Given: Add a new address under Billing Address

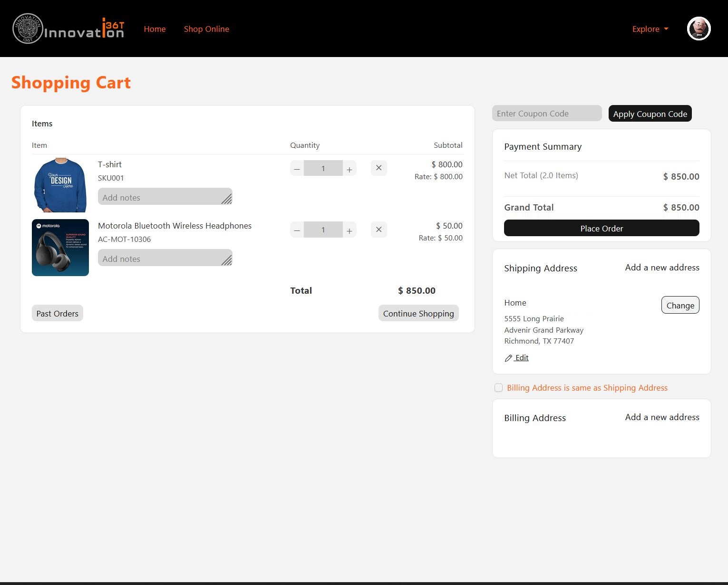Looking at the screenshot, I should (x=662, y=417).
